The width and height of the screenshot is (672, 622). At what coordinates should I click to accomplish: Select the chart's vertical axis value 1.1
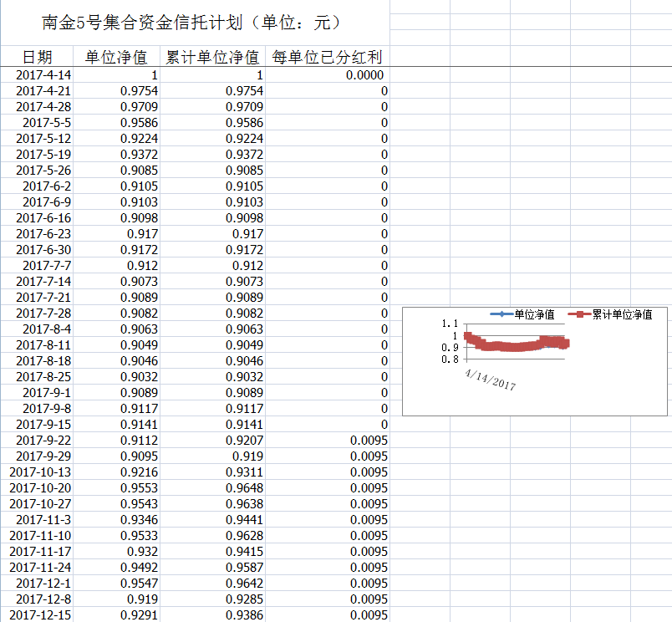coord(449,324)
